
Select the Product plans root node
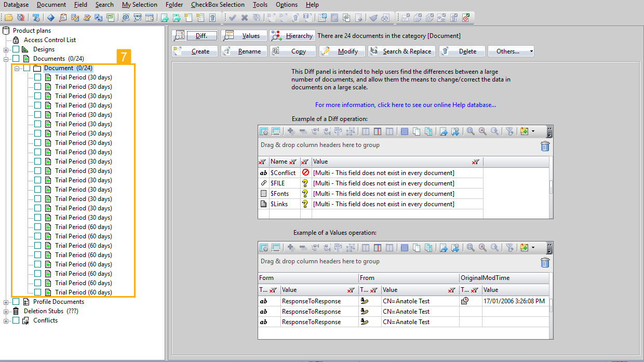point(32,31)
